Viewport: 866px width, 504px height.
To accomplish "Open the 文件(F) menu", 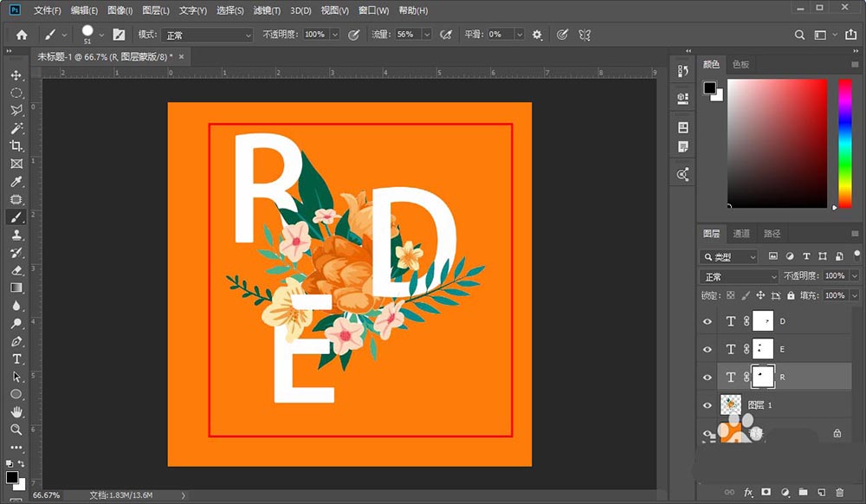I will point(48,10).
